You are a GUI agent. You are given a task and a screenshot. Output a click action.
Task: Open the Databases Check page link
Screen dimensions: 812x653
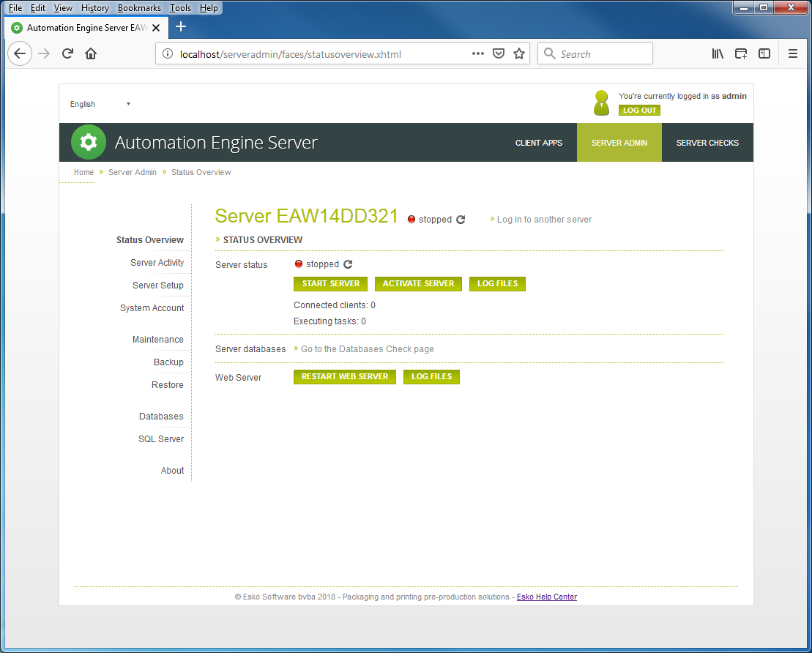(x=366, y=348)
